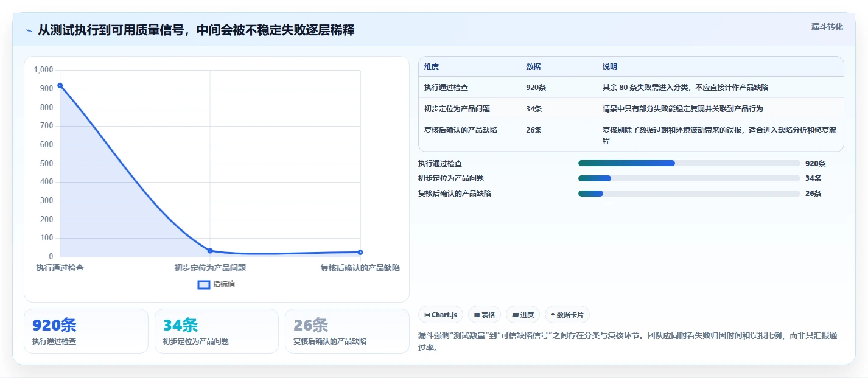Click the 进度 chip
868x378 pixels.
point(523,315)
